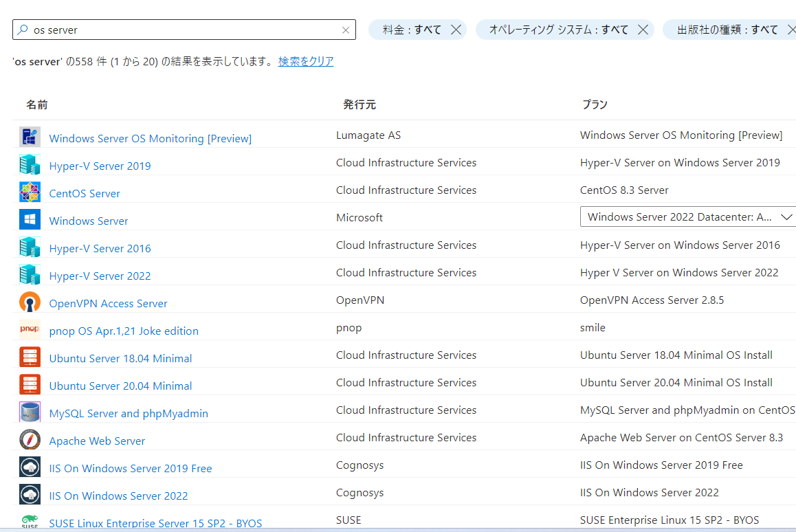Open the Hyper-V Server 2019 link
796x532 pixels.
[x=100, y=166]
